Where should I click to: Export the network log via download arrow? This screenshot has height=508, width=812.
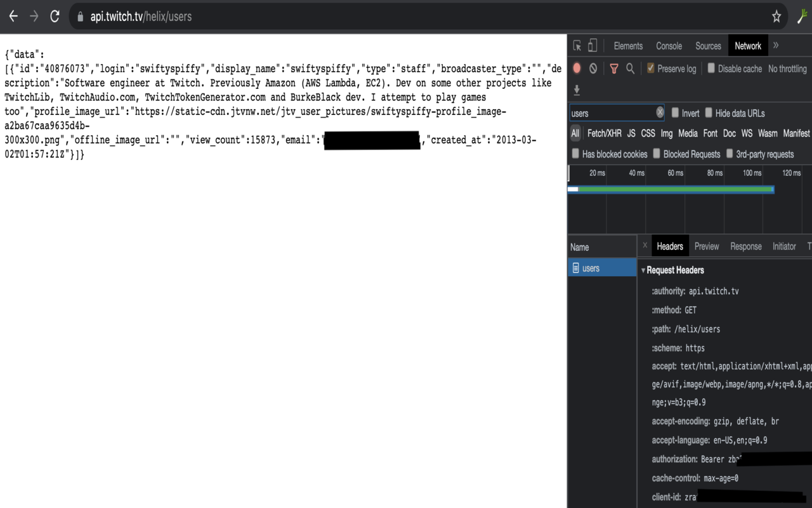coord(576,90)
